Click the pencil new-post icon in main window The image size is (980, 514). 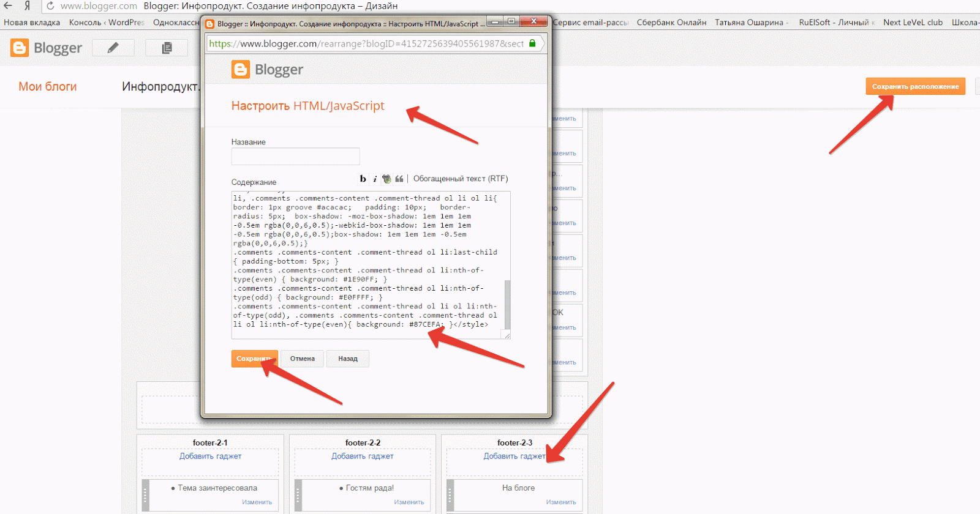pyautogui.click(x=113, y=48)
